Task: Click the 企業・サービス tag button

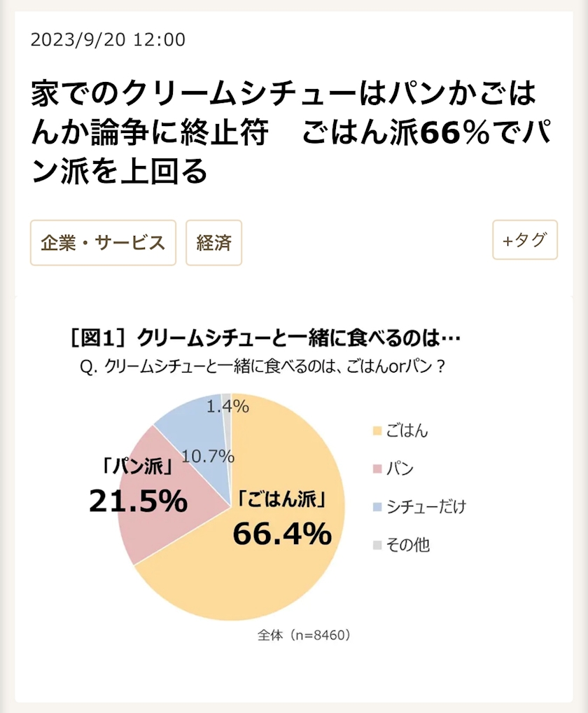Action: [103, 242]
